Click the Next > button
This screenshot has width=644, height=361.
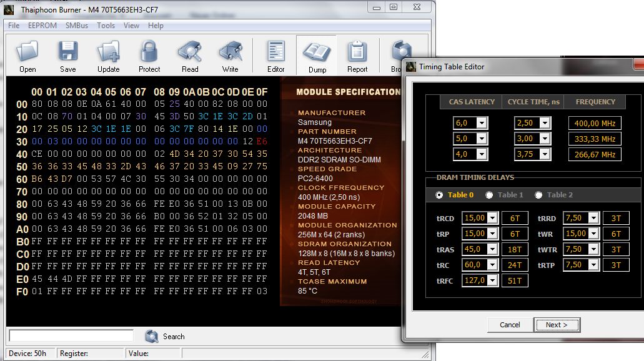click(557, 325)
